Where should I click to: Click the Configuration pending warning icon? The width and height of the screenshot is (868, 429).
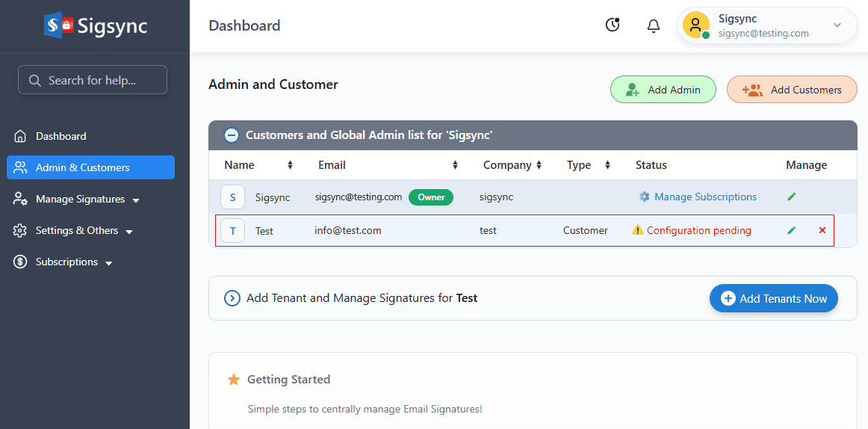(x=637, y=230)
